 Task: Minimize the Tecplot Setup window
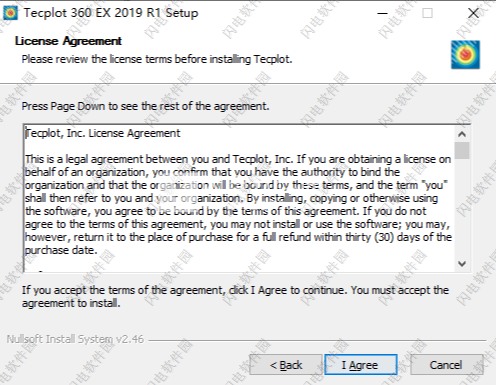point(382,13)
